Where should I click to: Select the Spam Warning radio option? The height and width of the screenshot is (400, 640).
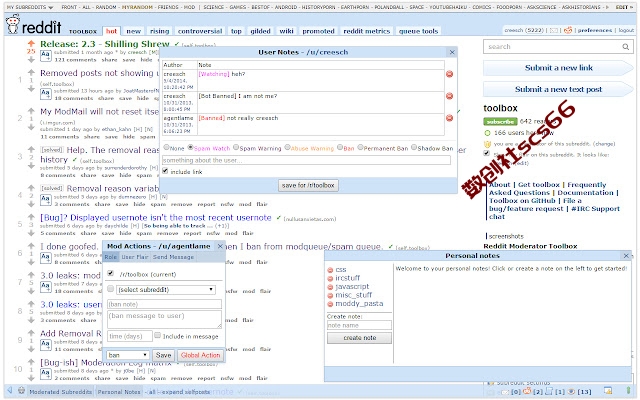click(236, 147)
